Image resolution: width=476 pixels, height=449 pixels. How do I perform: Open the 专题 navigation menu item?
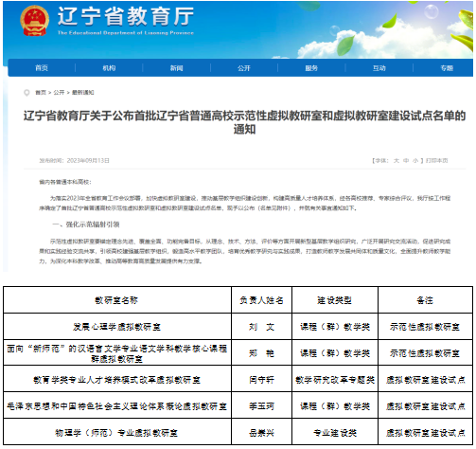[x=447, y=68]
